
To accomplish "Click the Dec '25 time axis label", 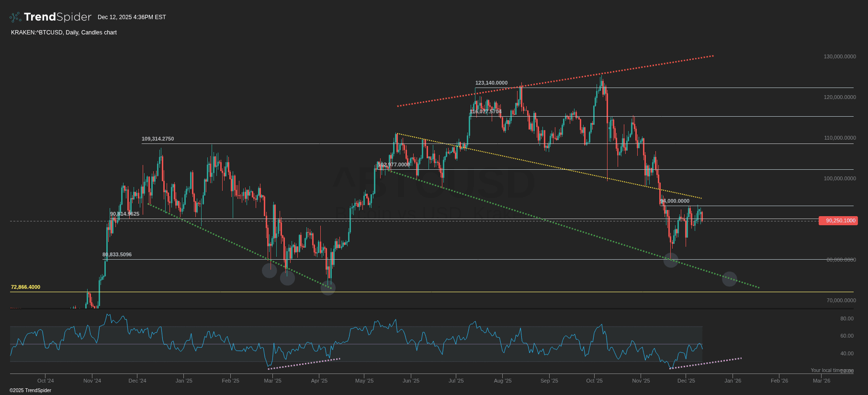I will point(686,381).
